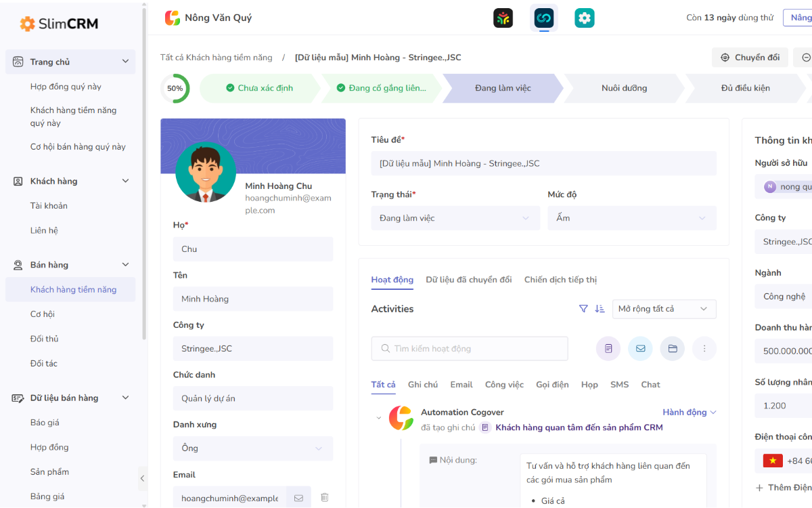Screen dimensions: 812x508
Task: Click the Vietnam flag country selector
Action: [773, 461]
